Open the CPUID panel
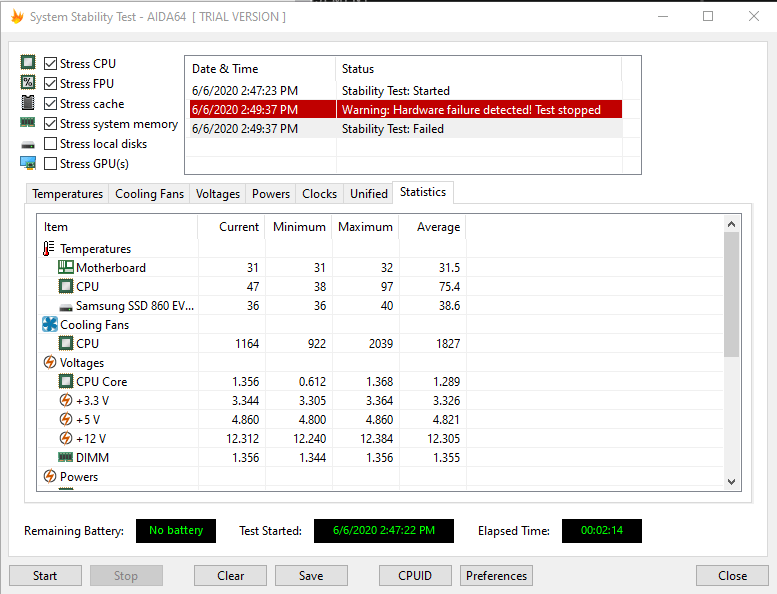 415,576
